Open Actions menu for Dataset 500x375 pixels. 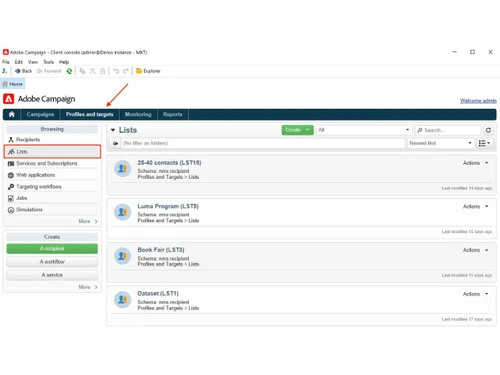[476, 294]
